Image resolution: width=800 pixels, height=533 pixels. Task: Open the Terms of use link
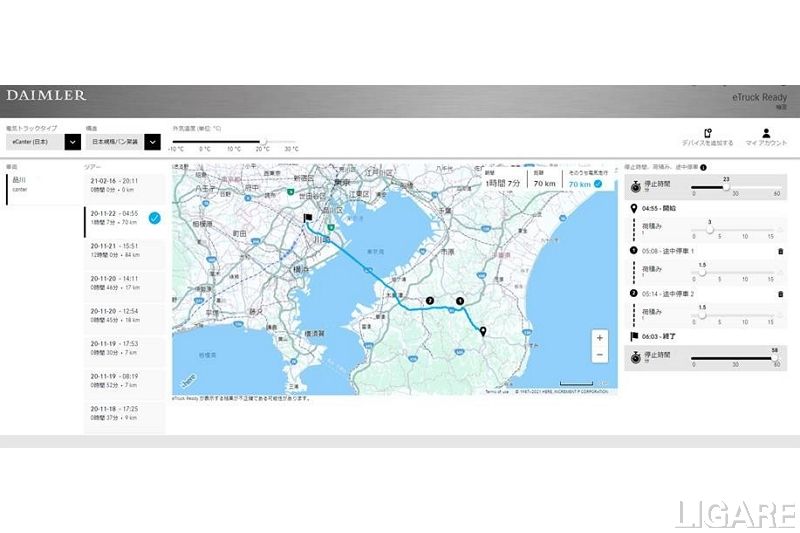click(x=496, y=391)
